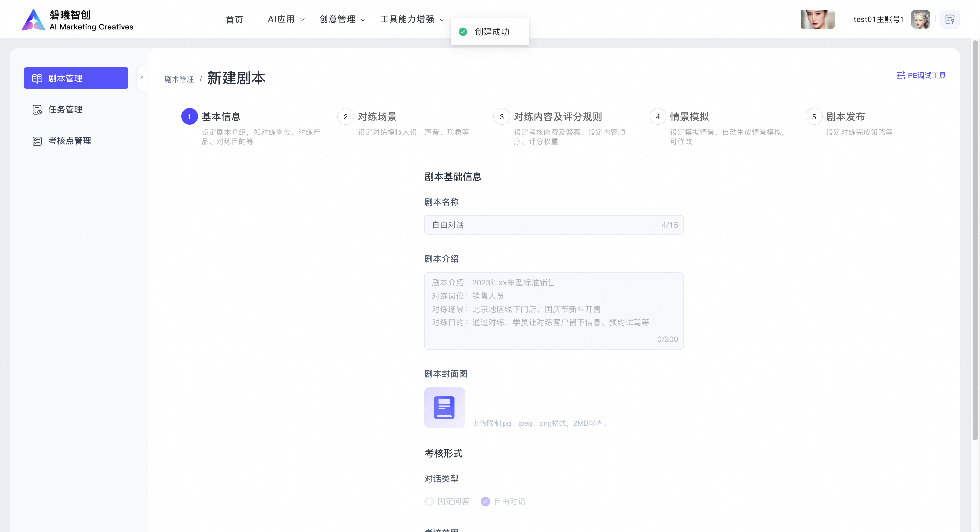The width and height of the screenshot is (980, 532).
Task: Select the 固定问答 radio option
Action: pyautogui.click(x=429, y=501)
